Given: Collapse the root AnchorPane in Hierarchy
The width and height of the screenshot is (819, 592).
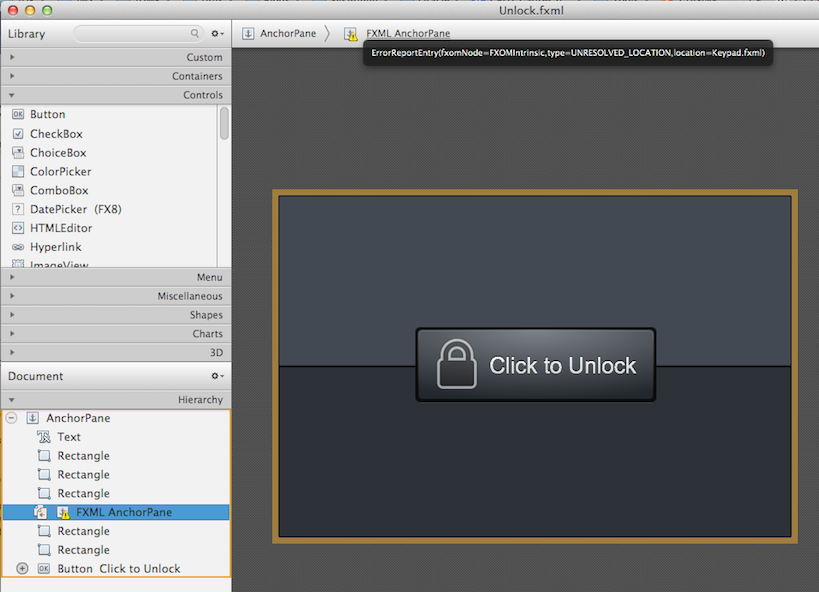Looking at the screenshot, I should tap(12, 418).
